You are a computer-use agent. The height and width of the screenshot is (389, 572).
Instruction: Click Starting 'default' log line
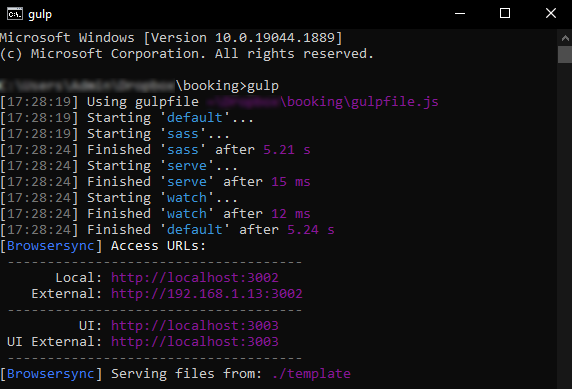[127, 118]
